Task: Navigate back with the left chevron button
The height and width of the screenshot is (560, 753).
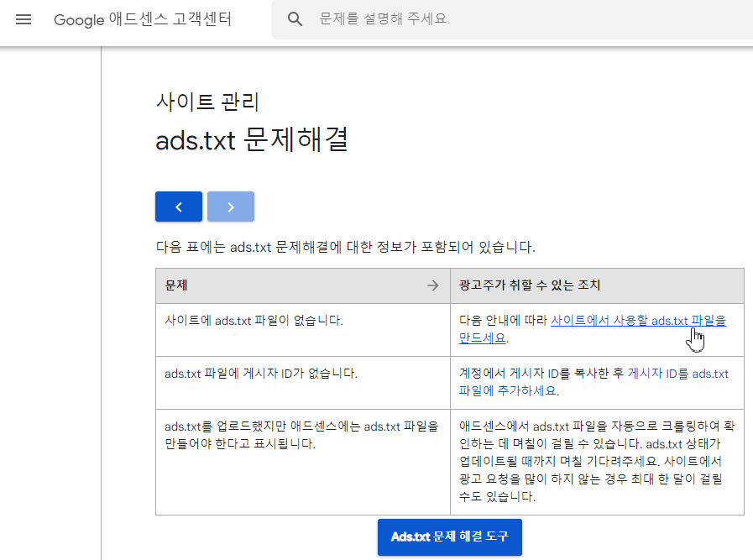Action: pyautogui.click(x=178, y=206)
